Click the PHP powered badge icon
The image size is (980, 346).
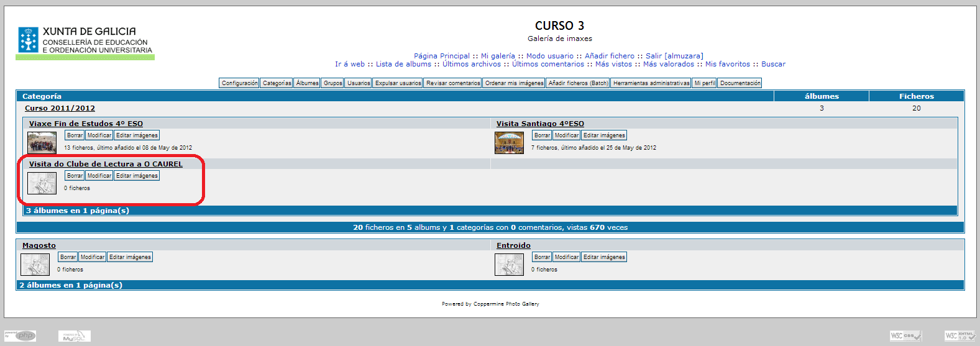(x=21, y=336)
